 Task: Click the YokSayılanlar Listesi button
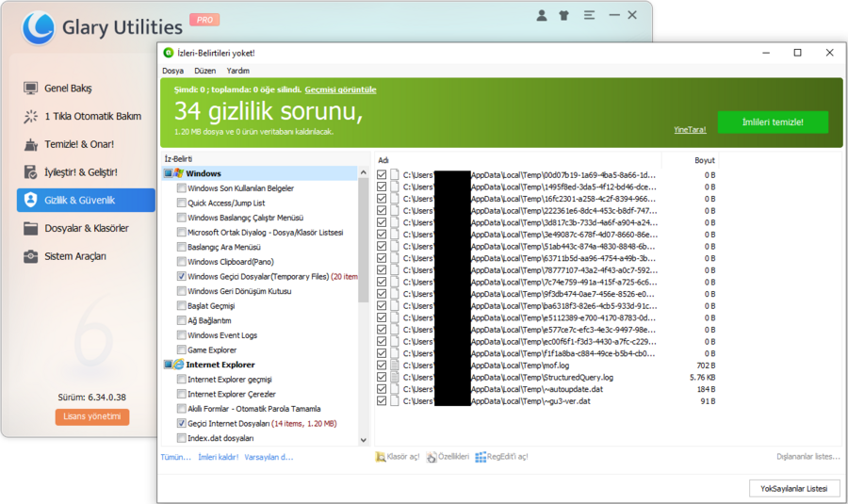(x=794, y=489)
